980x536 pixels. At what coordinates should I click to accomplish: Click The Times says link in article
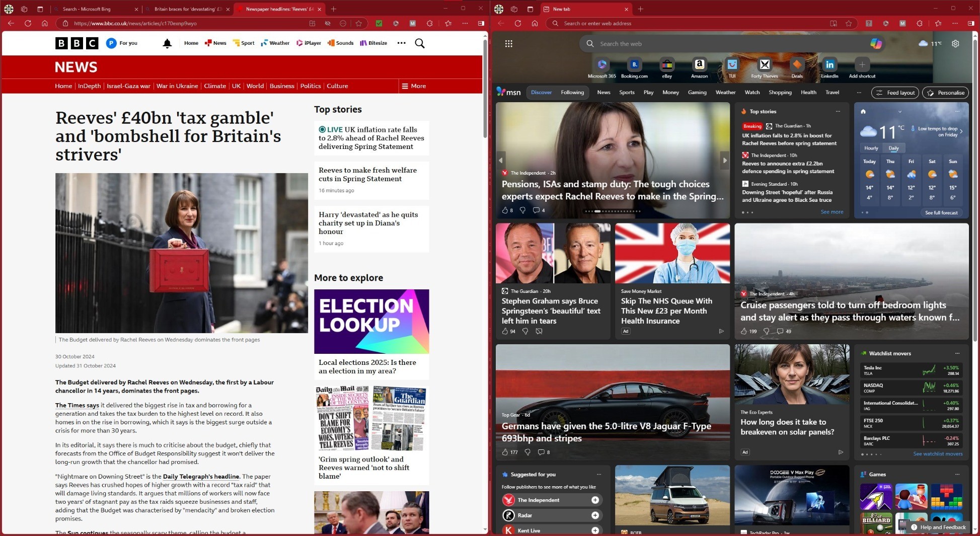coord(77,405)
